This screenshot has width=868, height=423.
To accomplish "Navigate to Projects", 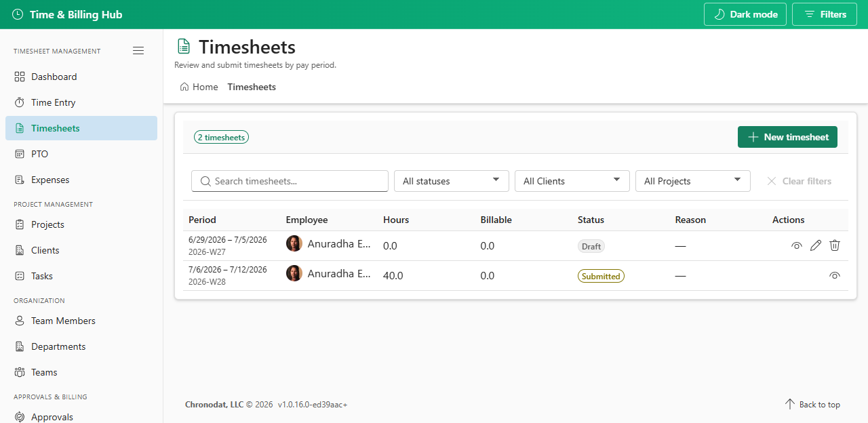I will point(81,224).
